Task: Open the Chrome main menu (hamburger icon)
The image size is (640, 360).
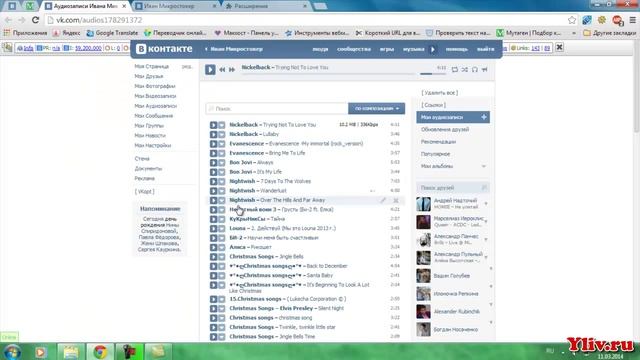Action: click(x=633, y=20)
